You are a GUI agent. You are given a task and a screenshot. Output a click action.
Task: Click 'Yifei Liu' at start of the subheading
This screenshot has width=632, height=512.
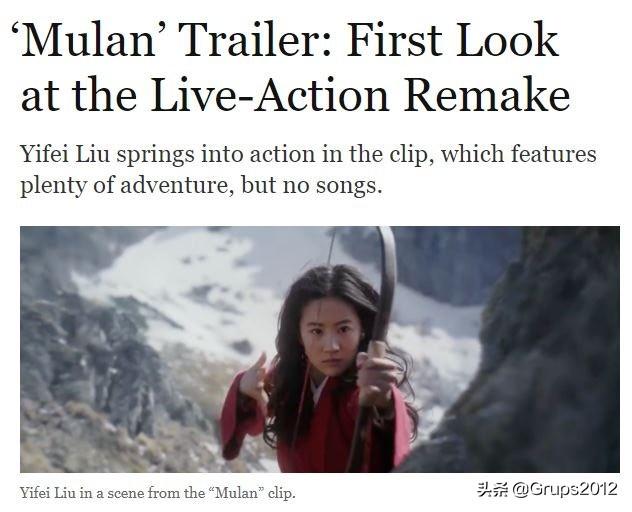(x=65, y=154)
